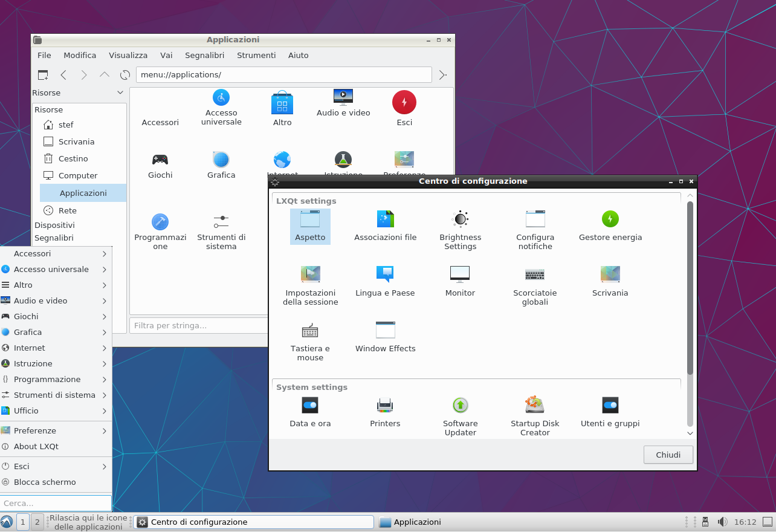Expand the Risorse side panel dropdown
The image size is (776, 532).
click(x=120, y=92)
